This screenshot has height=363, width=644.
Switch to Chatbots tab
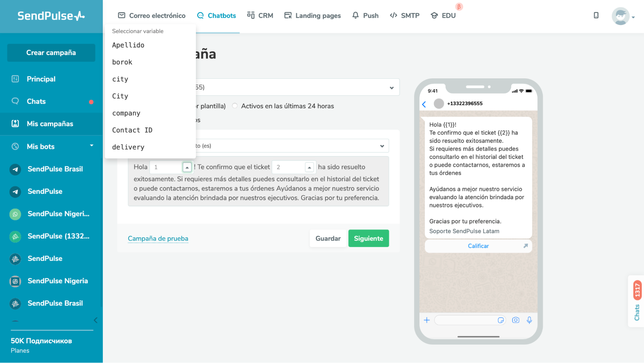point(216,15)
